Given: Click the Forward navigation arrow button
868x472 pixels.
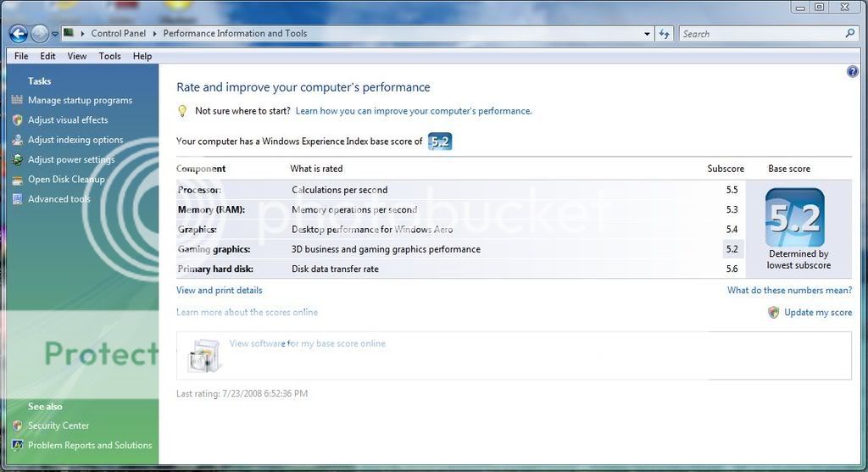Looking at the screenshot, I should click(x=39, y=34).
